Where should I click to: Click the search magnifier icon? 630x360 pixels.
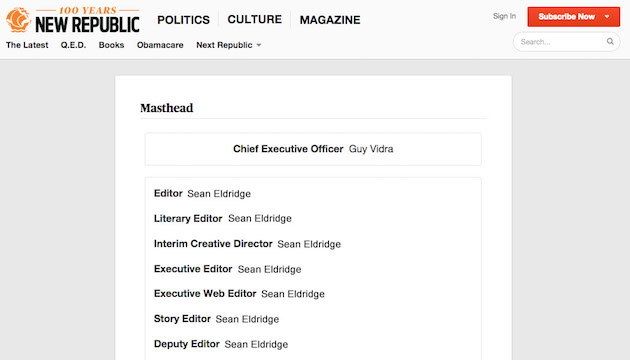(x=610, y=41)
